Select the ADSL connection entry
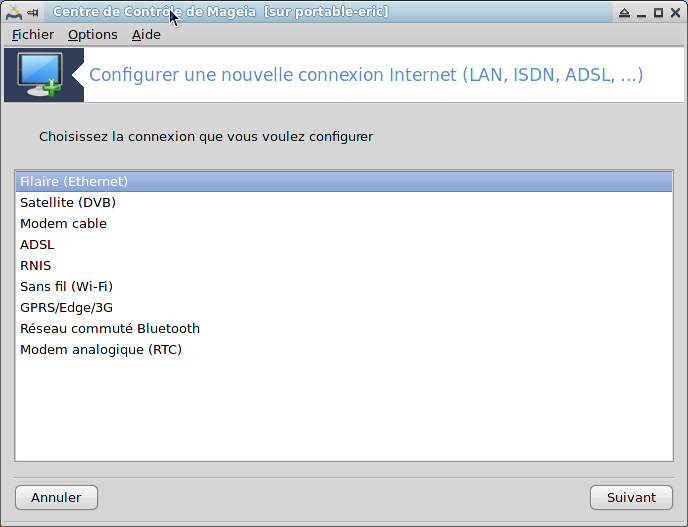 click(344, 244)
